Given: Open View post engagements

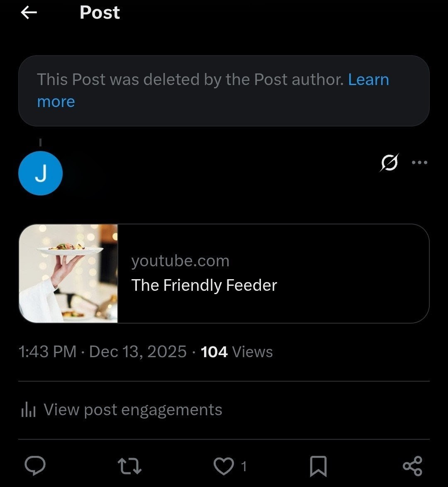Looking at the screenshot, I should [133, 410].
